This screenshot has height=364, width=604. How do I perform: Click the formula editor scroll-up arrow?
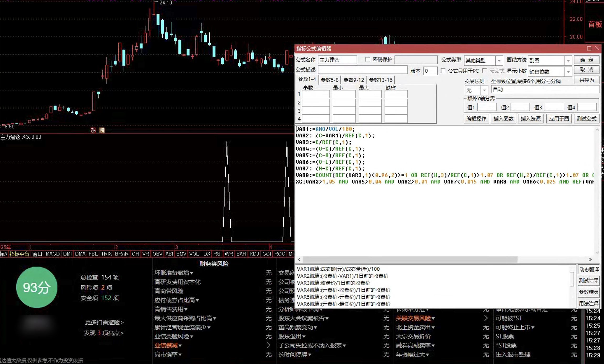click(x=597, y=130)
